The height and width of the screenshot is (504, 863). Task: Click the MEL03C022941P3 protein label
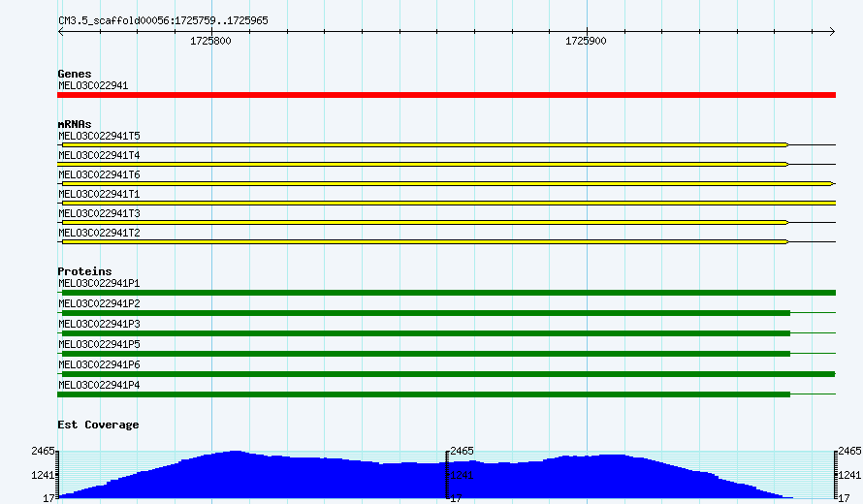(x=99, y=324)
